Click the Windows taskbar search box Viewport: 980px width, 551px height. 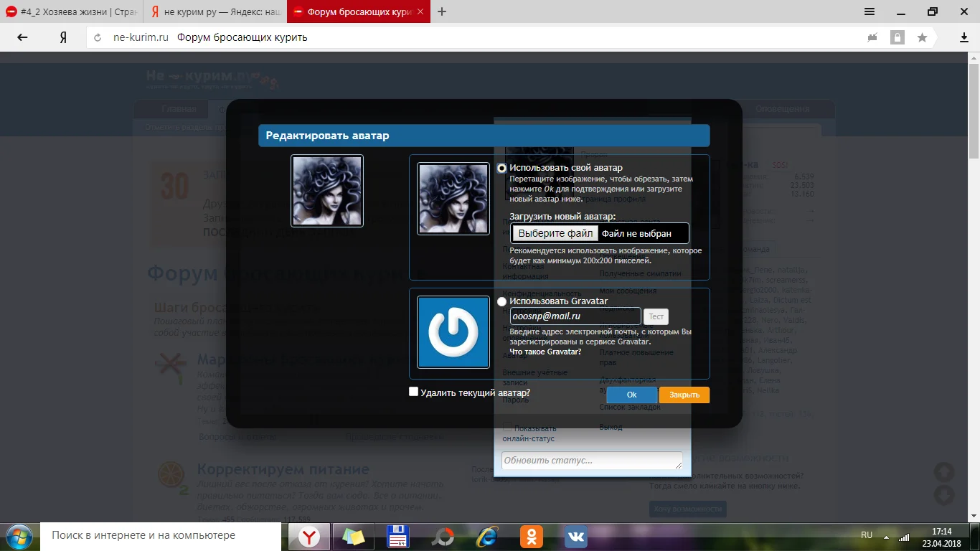click(161, 536)
